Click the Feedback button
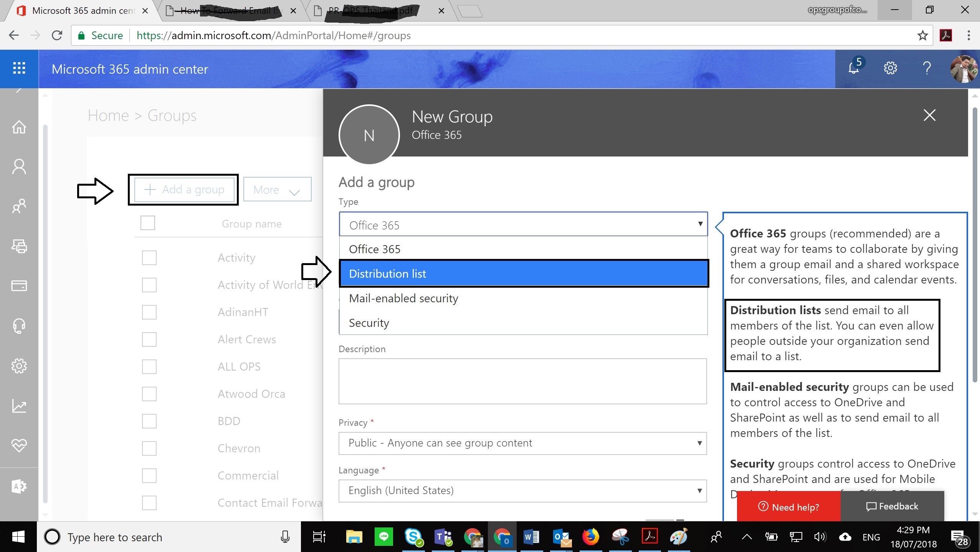980x552 pixels. 892,506
